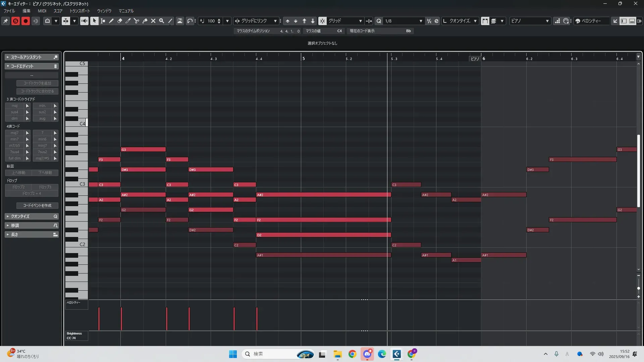This screenshot has height=362, width=644.
Task: Open the トランスポート menu
Action: (x=80, y=11)
